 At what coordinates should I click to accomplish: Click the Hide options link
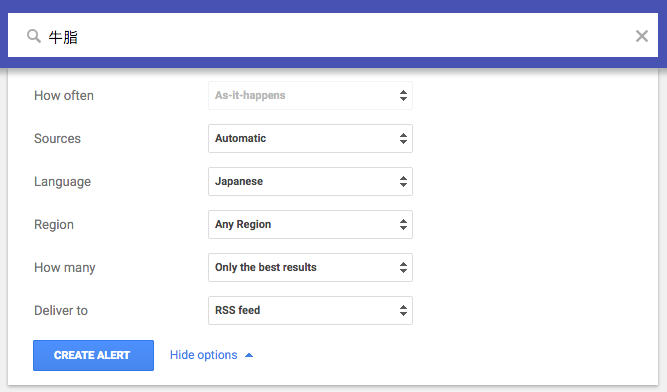(203, 355)
